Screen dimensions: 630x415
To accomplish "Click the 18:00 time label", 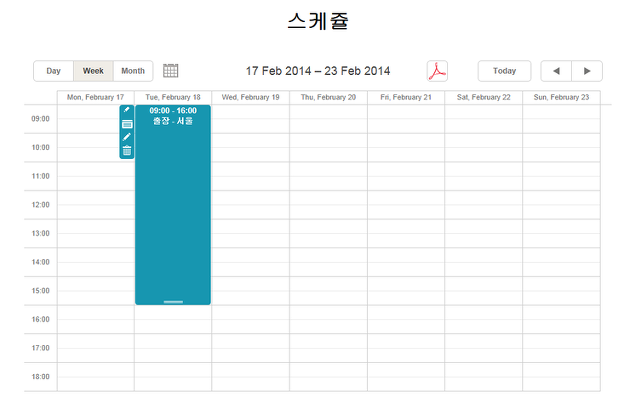I will point(41,376).
